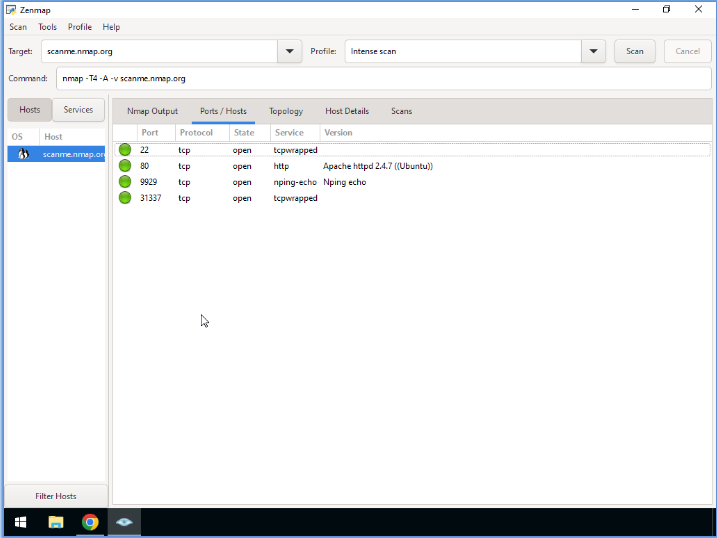Click the tcp protocol cell of port 9929
The width and height of the screenshot is (717, 538).
click(184, 182)
